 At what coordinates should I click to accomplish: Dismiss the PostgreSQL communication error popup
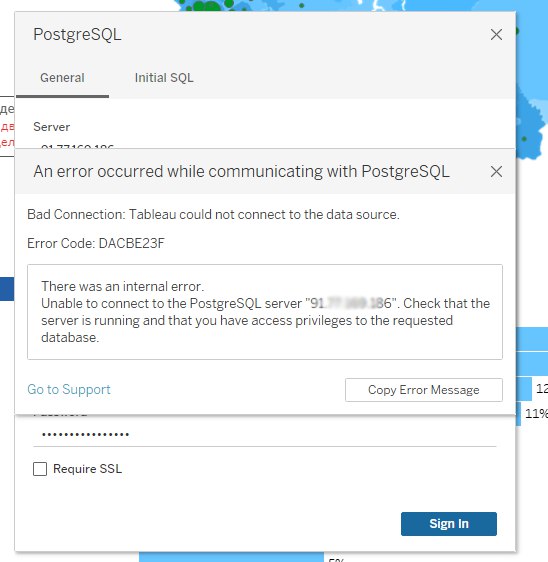point(496,171)
